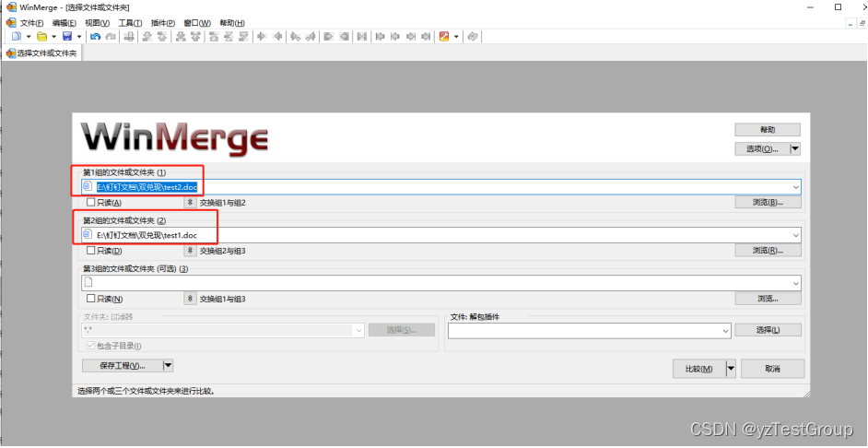Click the Open folder toolbar icon
This screenshot has width=868, height=448.
41,37
